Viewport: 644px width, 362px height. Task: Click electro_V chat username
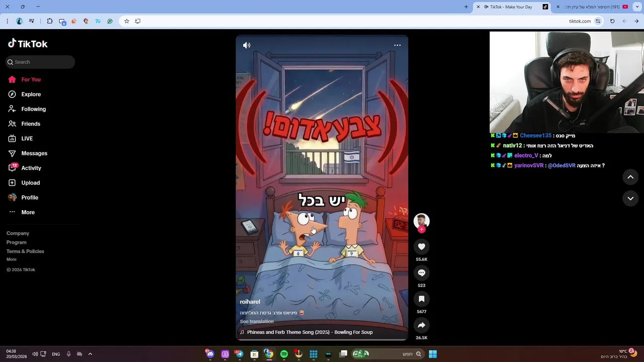tap(526, 156)
